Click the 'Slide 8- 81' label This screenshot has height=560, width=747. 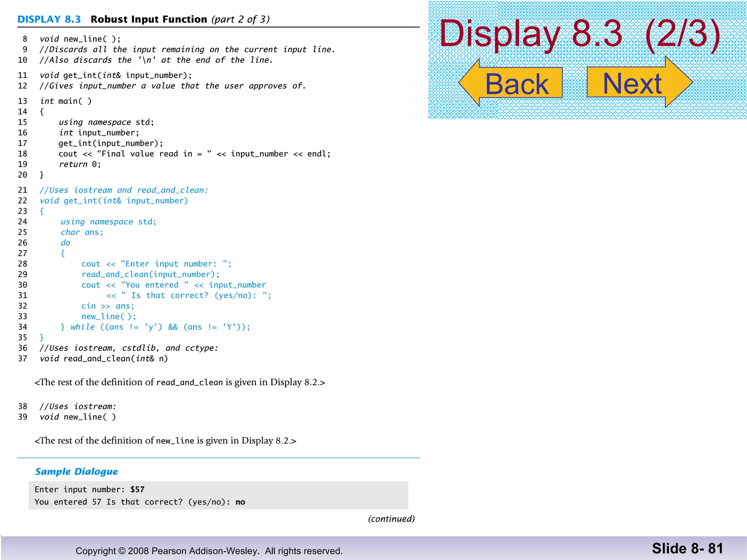pos(688,549)
